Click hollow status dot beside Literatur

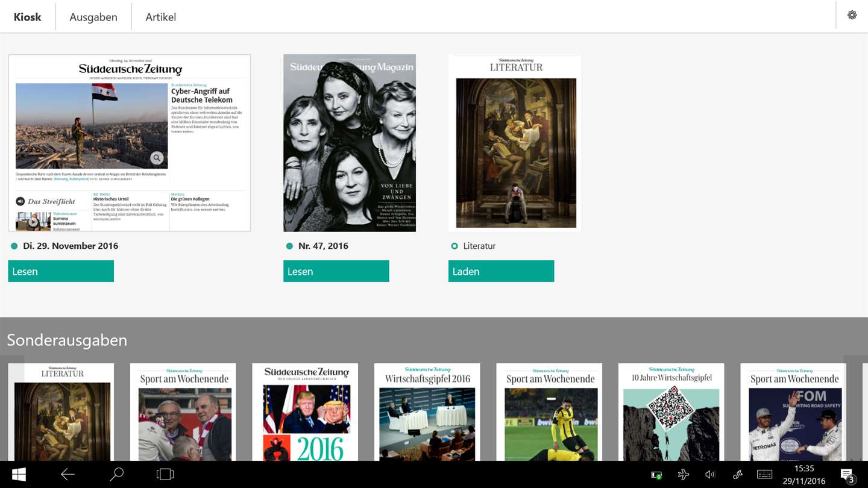point(454,246)
